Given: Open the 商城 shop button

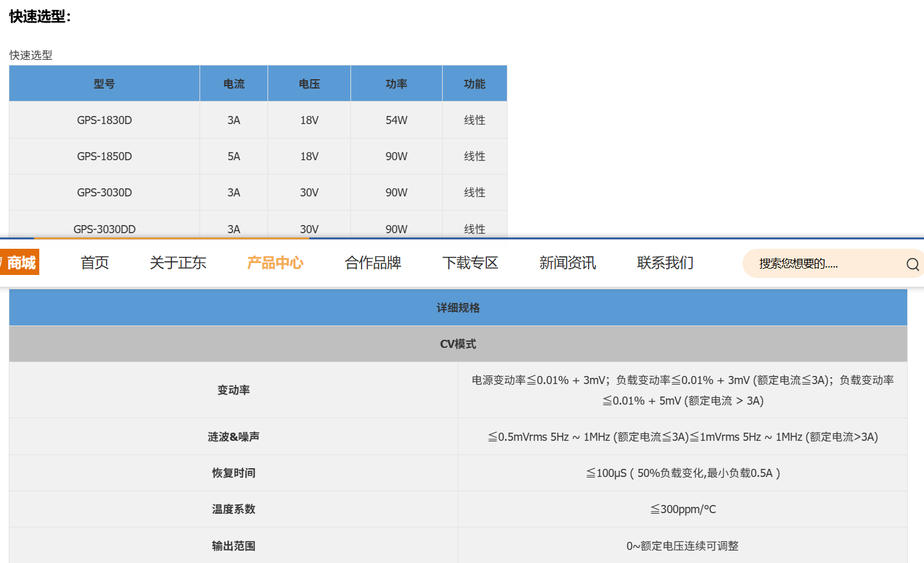Looking at the screenshot, I should [19, 262].
